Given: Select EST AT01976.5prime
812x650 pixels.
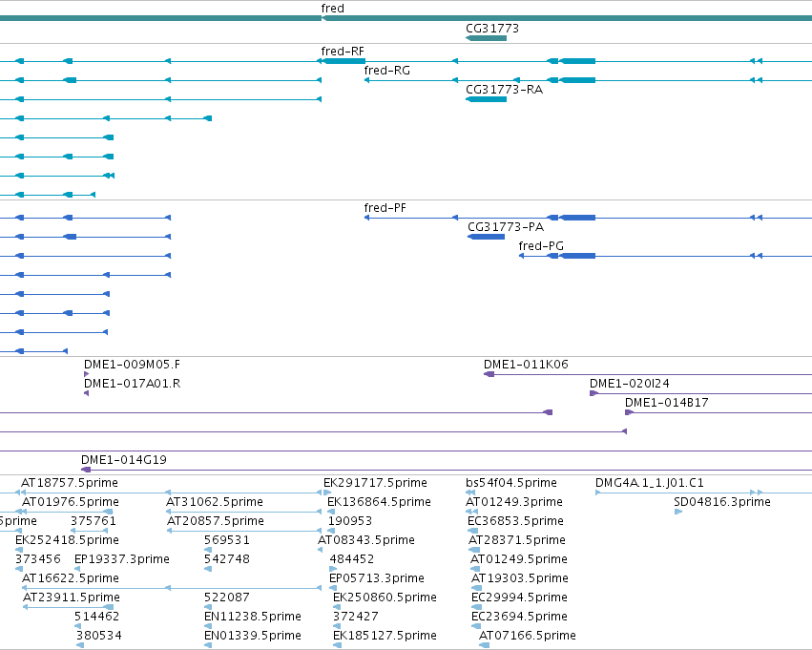Looking at the screenshot, I should point(71,502).
